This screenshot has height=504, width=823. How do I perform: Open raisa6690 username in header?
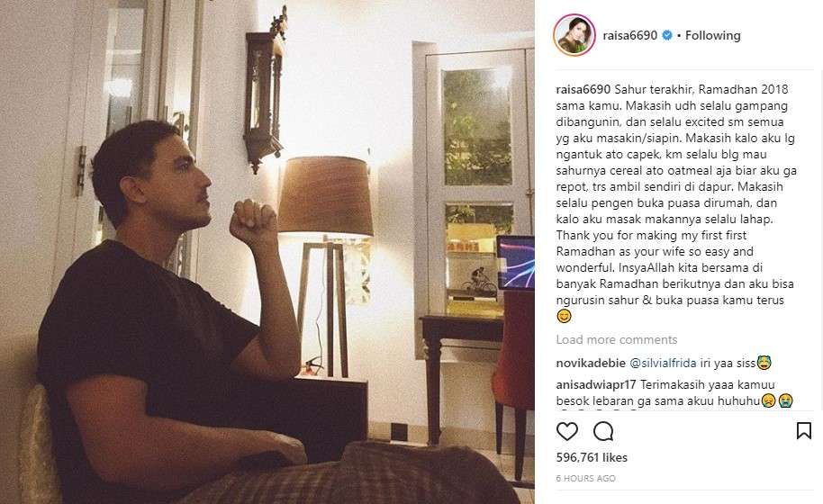(629, 35)
